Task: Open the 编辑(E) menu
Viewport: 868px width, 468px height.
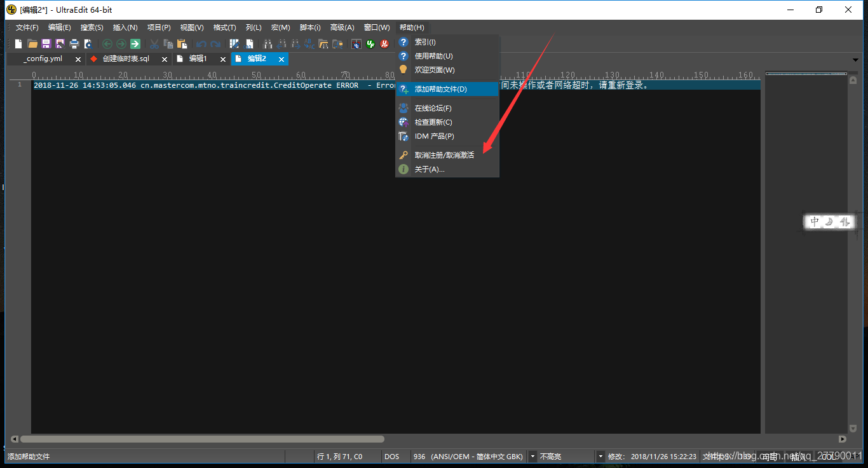Action: (x=59, y=27)
